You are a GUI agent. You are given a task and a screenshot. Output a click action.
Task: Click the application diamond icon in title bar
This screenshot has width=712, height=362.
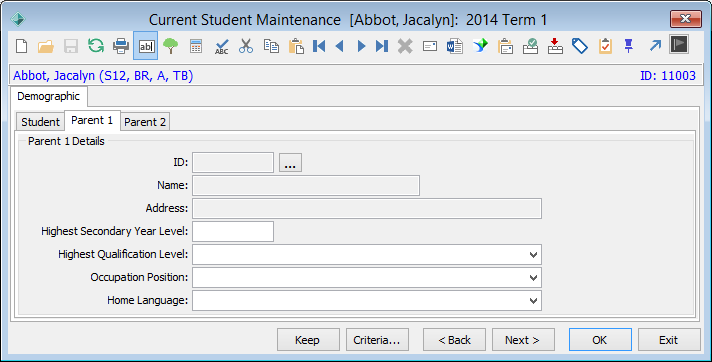tap(18, 19)
